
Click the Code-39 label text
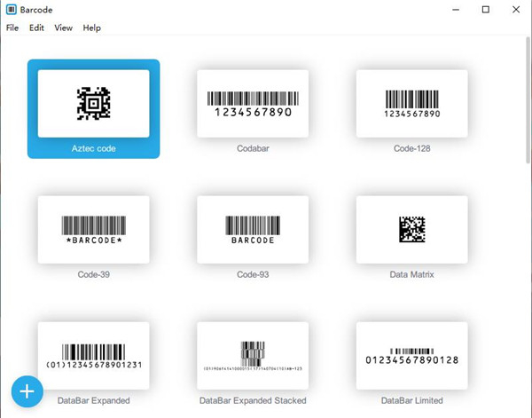tap(94, 274)
